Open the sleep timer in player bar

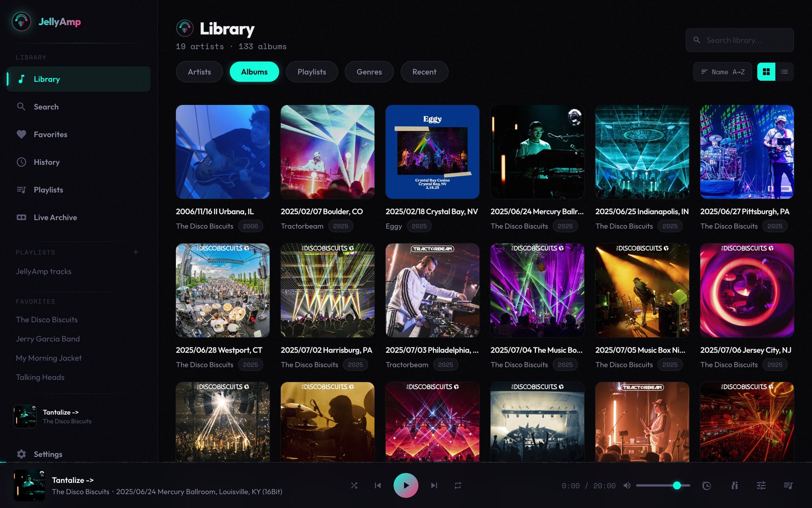tap(707, 485)
